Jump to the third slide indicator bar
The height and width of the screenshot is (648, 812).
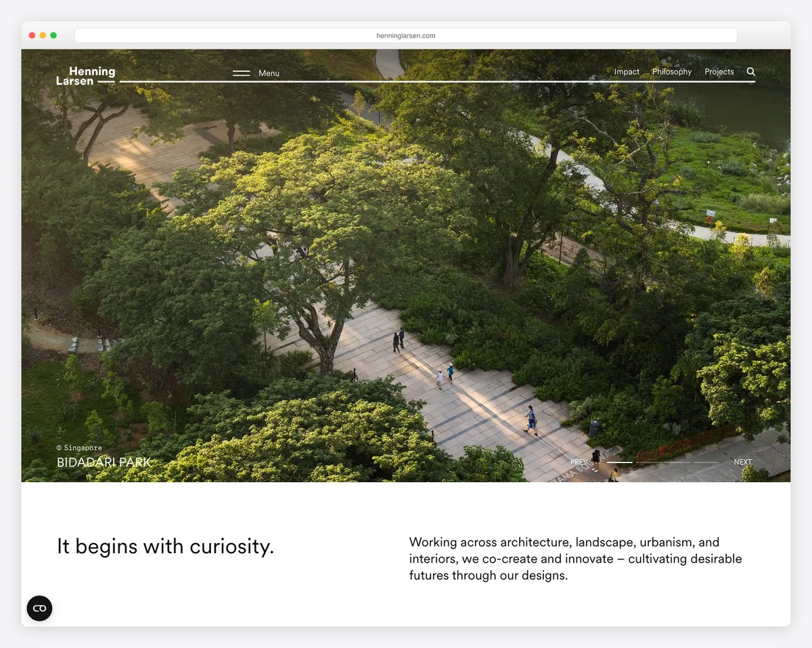click(677, 462)
